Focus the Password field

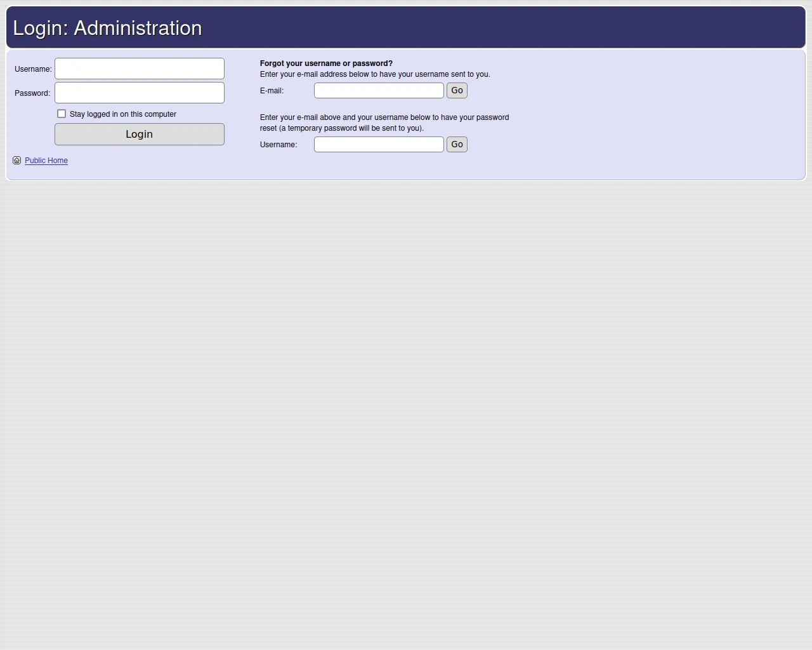click(x=140, y=93)
